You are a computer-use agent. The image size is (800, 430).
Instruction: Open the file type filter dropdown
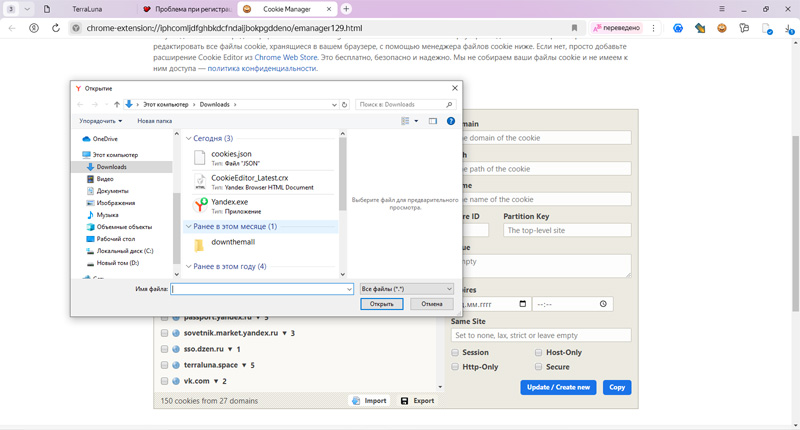406,289
